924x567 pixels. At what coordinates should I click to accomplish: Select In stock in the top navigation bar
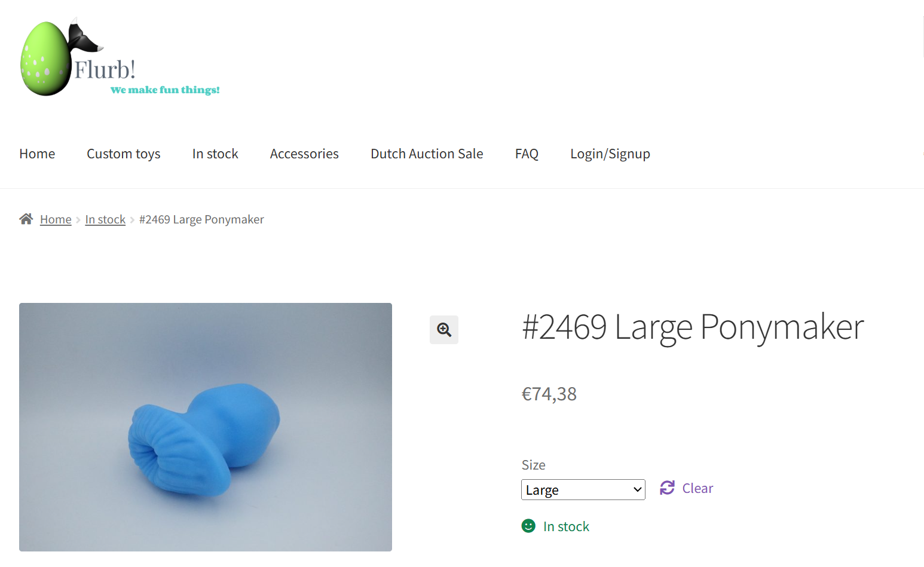pos(215,154)
